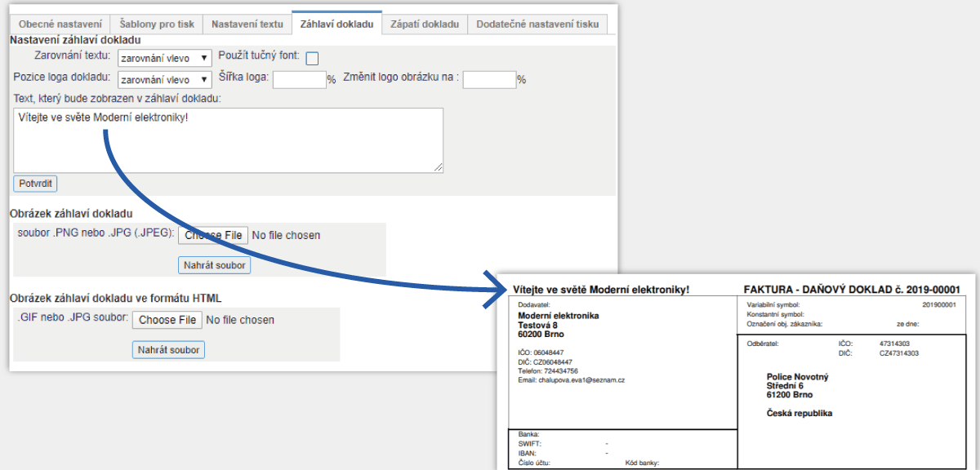Expand the Zarovnání textu dropdown
The width and height of the screenshot is (980, 470).
pos(164,58)
